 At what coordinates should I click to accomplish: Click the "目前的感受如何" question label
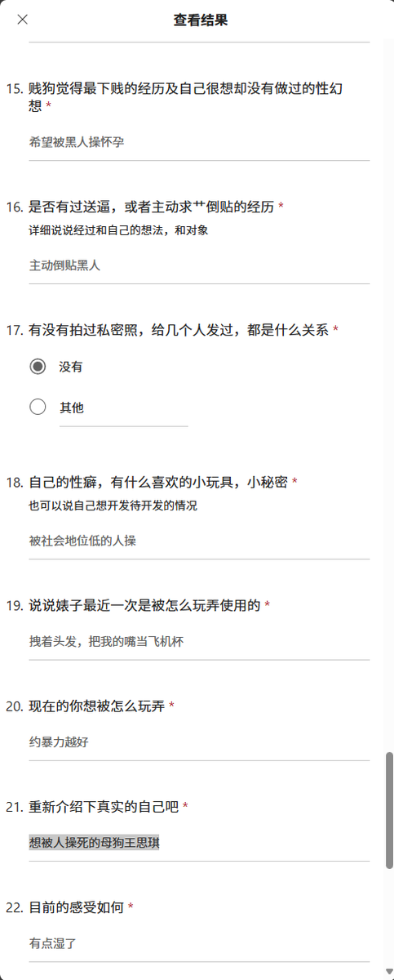[77, 906]
